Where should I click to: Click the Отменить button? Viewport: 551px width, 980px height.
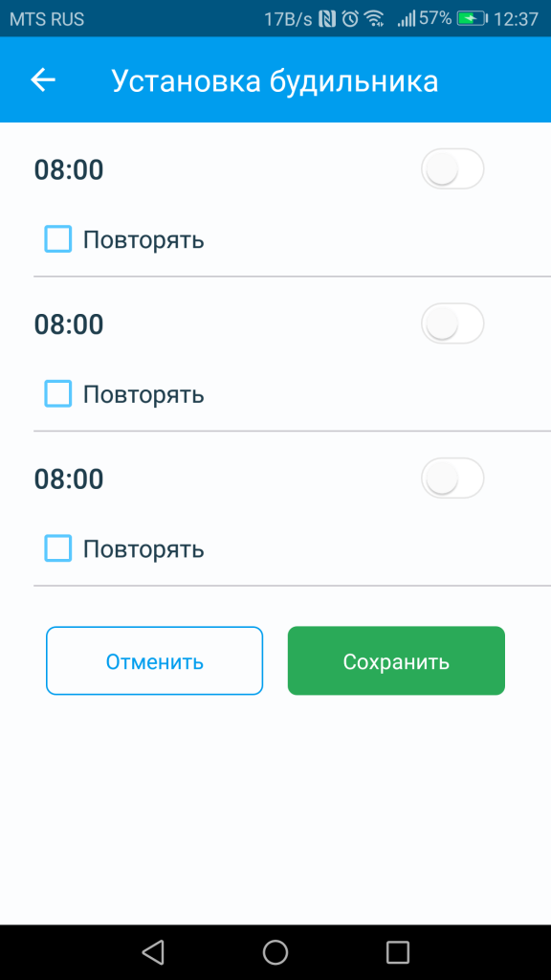tap(154, 660)
